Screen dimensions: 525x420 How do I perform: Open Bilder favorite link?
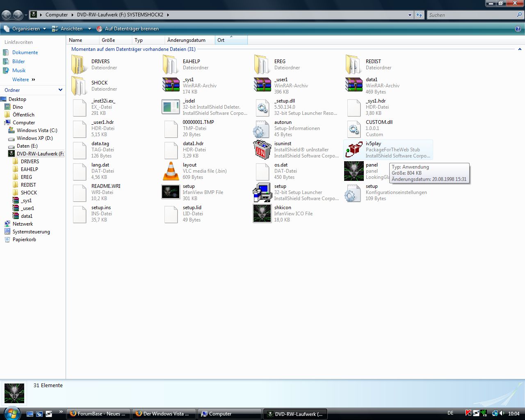pos(18,62)
